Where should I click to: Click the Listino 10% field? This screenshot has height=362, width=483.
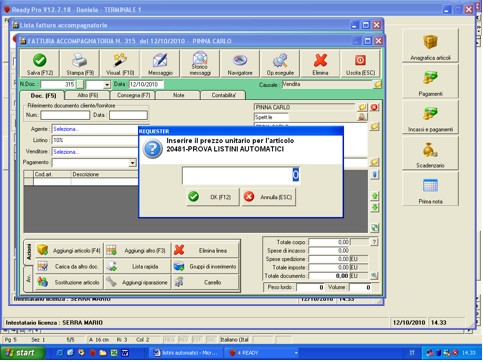[x=95, y=140]
